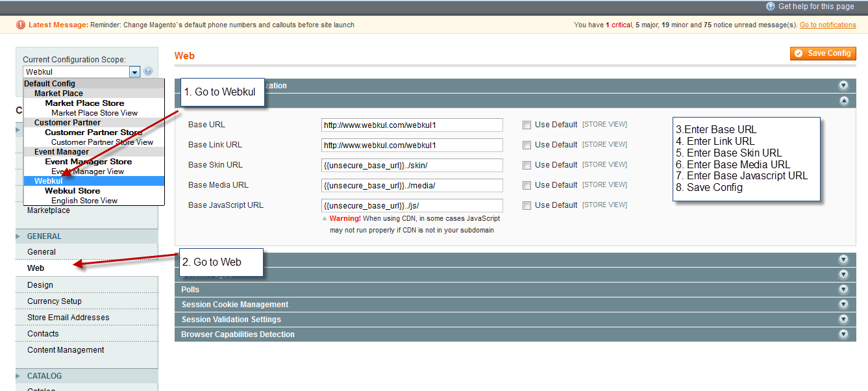Open the Store Email Addresses sidebar tab

click(x=87, y=318)
